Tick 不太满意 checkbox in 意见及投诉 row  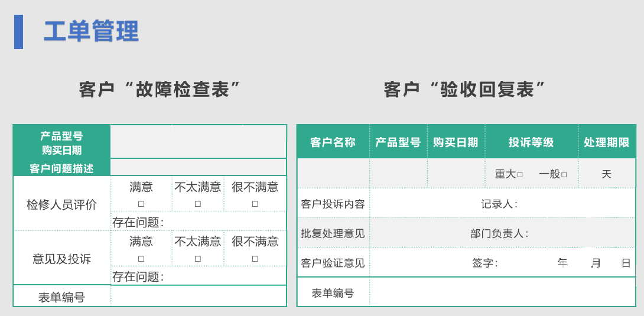click(198, 259)
